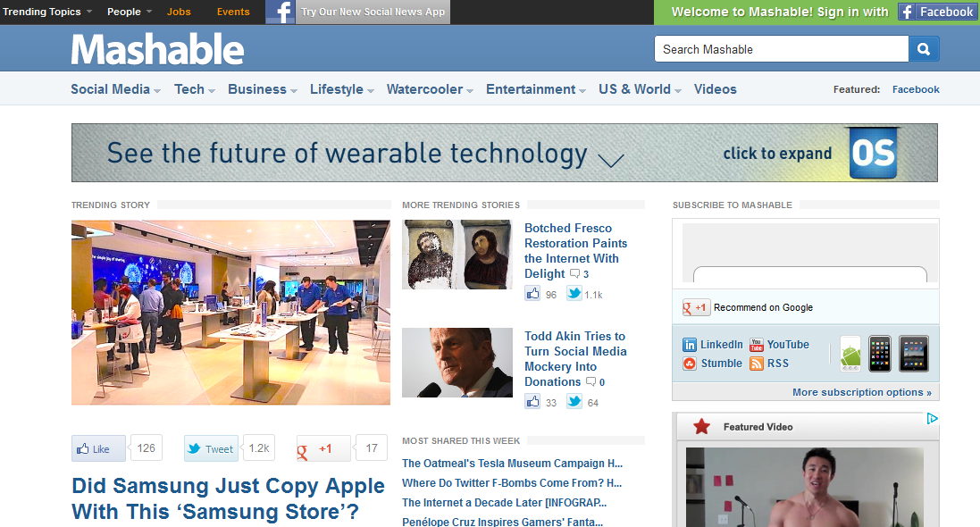Click More subscription options link

(862, 392)
